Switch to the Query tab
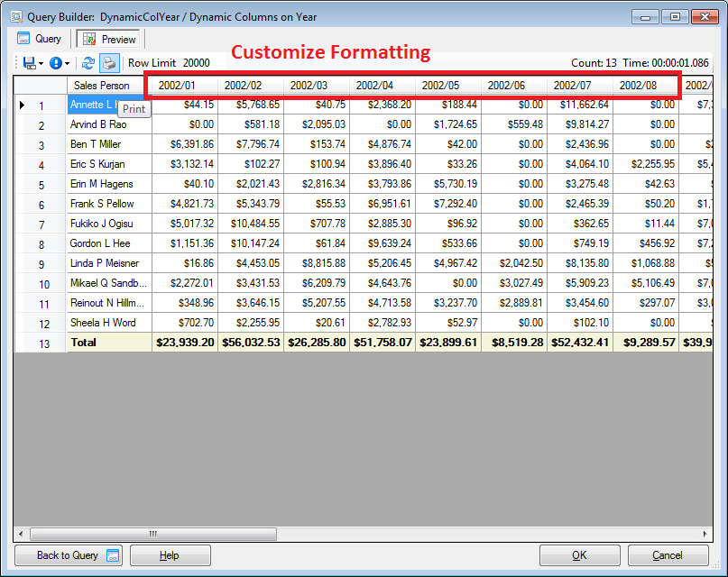The height and width of the screenshot is (577, 728). (39, 39)
